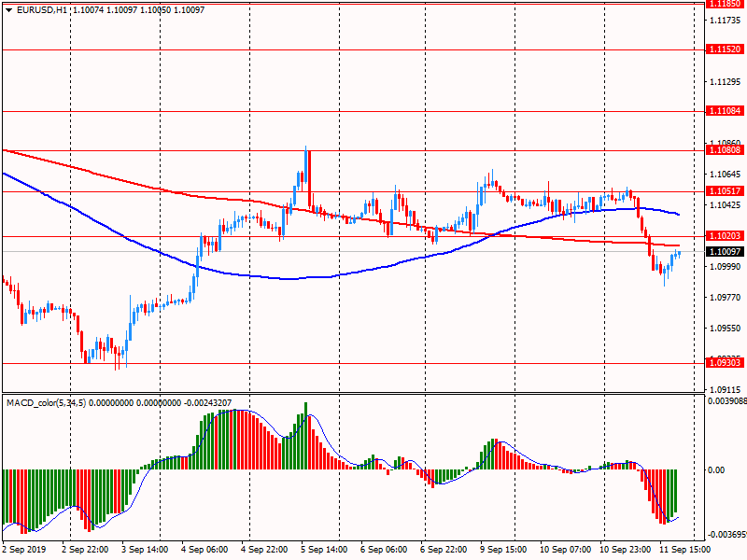Click the 10 Sep 23:00 time axis label
Viewport: 747px width, 560px height.
coord(625,550)
